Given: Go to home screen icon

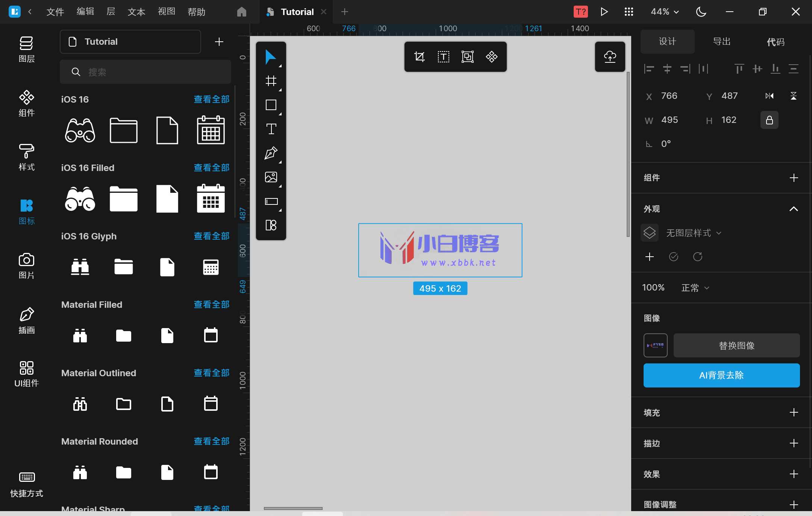Looking at the screenshot, I should [x=242, y=12].
